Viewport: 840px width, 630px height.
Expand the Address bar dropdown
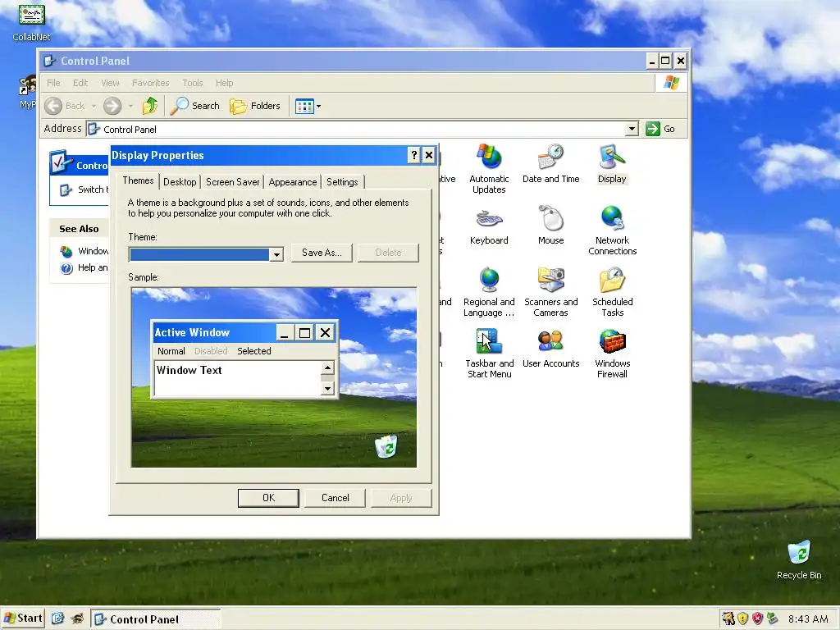pyautogui.click(x=632, y=129)
